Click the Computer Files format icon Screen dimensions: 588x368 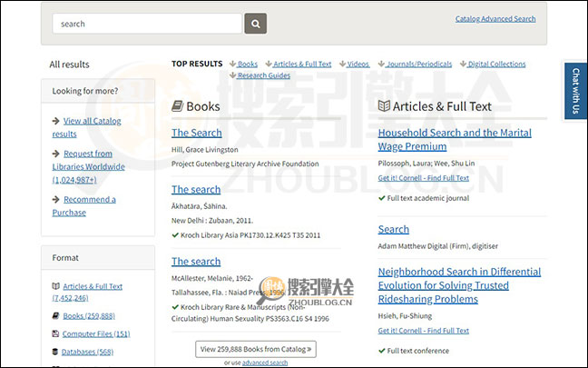(55, 333)
